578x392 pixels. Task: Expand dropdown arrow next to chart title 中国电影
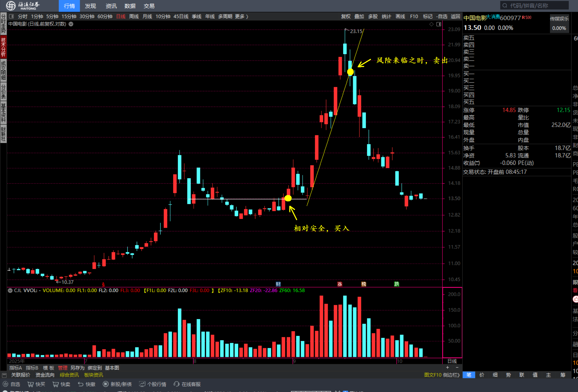pos(71,24)
